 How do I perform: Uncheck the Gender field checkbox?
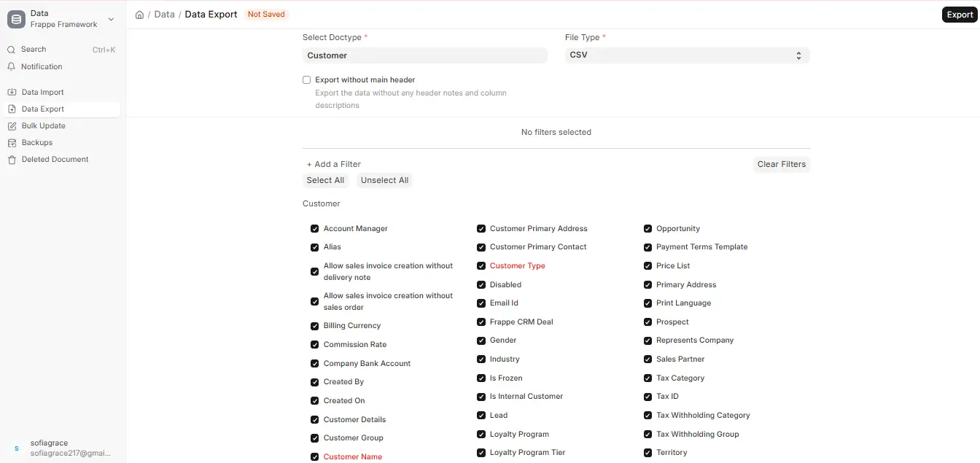tap(481, 341)
